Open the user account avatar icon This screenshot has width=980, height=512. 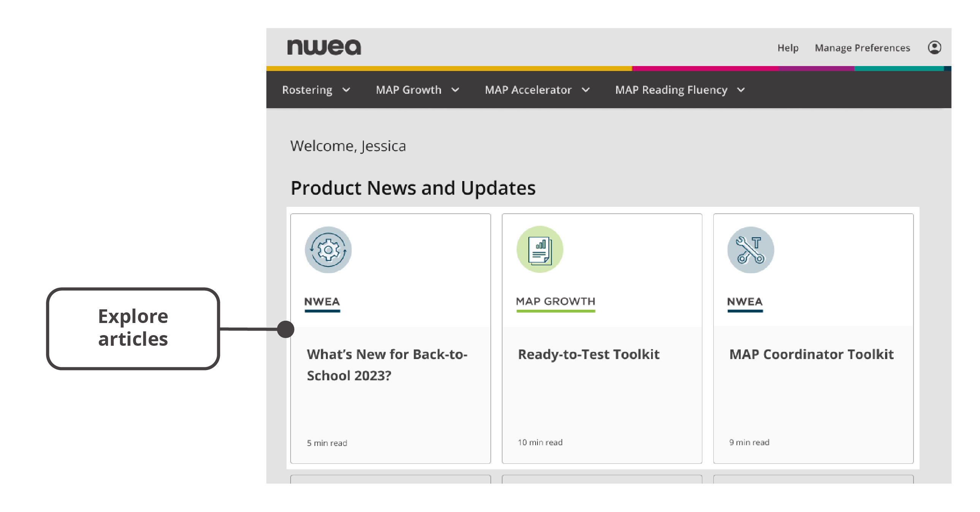click(936, 47)
